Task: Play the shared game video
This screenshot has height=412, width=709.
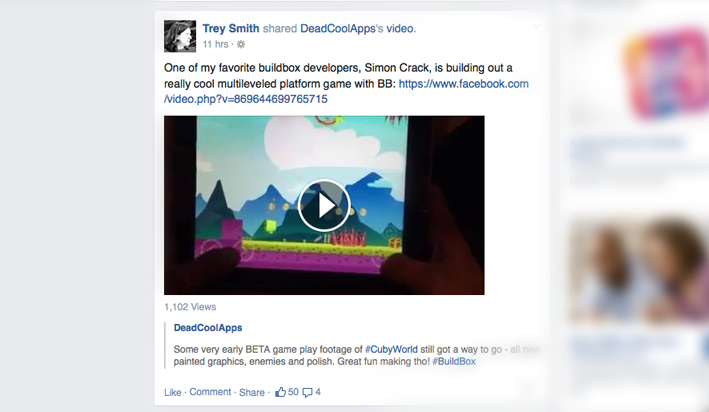Action: [324, 206]
